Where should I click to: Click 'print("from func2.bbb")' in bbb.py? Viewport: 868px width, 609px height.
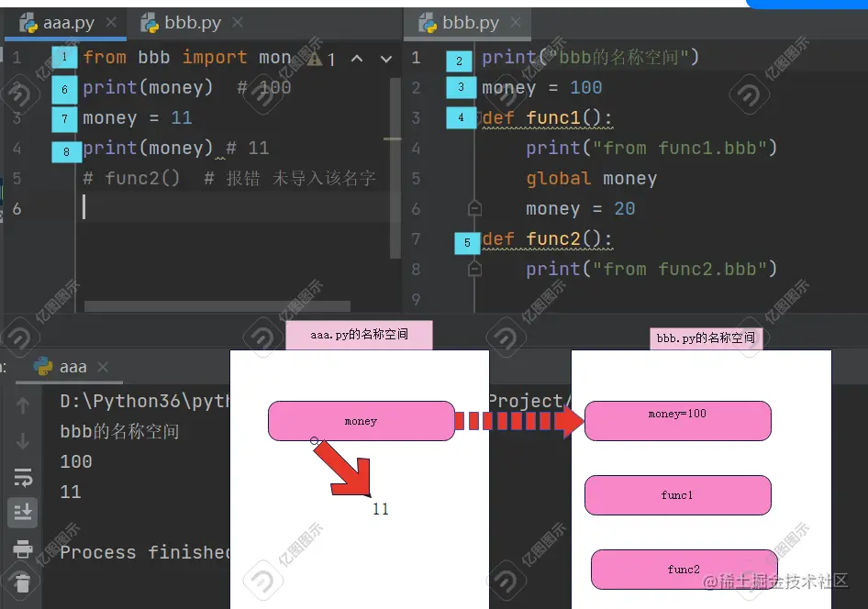651,269
